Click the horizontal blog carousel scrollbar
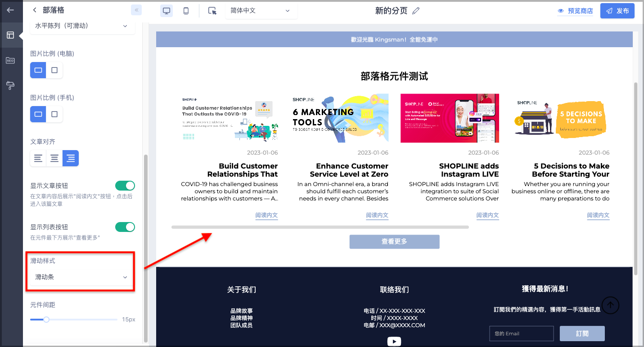This screenshot has width=644, height=347. [x=320, y=227]
